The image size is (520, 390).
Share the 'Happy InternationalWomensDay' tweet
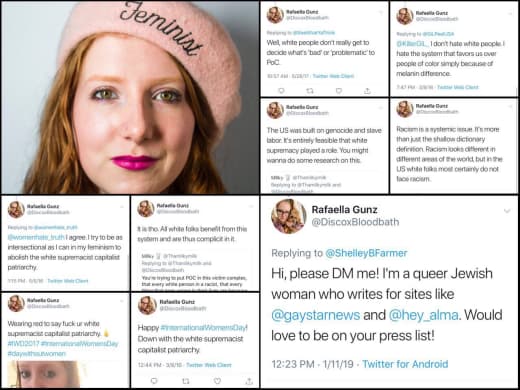coord(249,380)
